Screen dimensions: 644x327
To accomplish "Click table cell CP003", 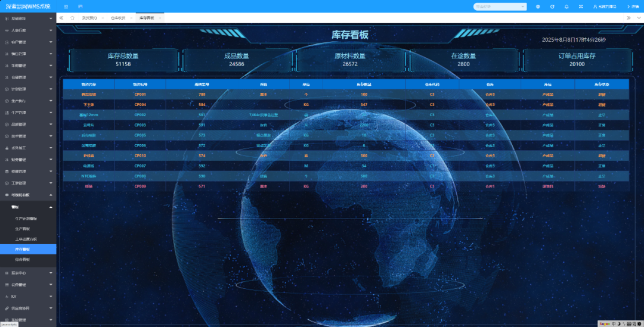I will pos(140,125).
